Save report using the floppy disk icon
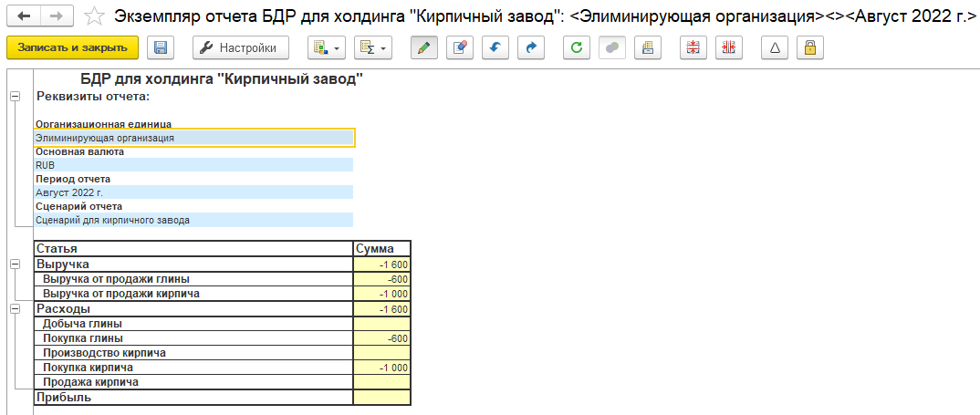 click(161, 47)
